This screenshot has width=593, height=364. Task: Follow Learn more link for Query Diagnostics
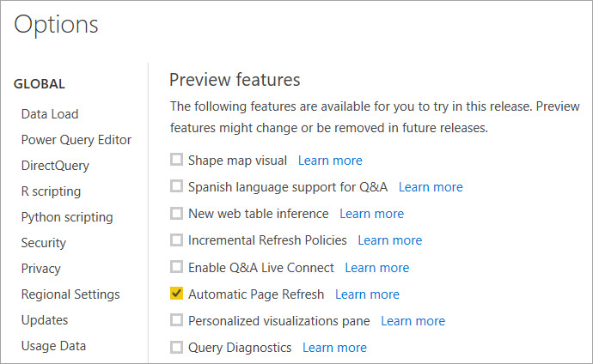334,348
